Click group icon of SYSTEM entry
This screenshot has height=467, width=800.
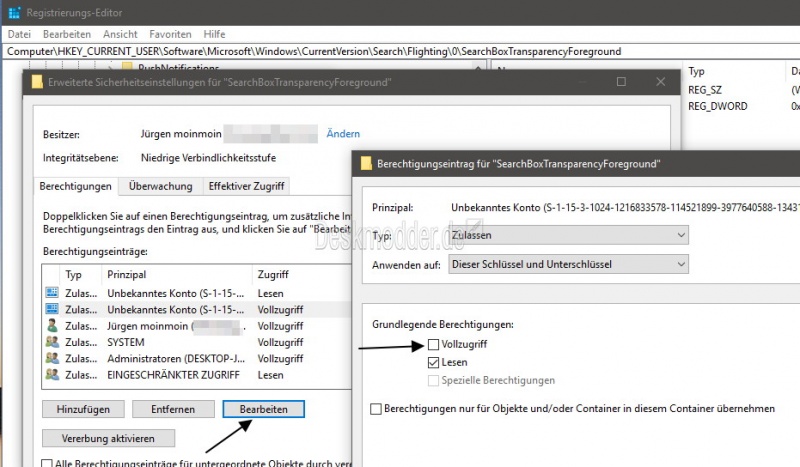[52, 342]
